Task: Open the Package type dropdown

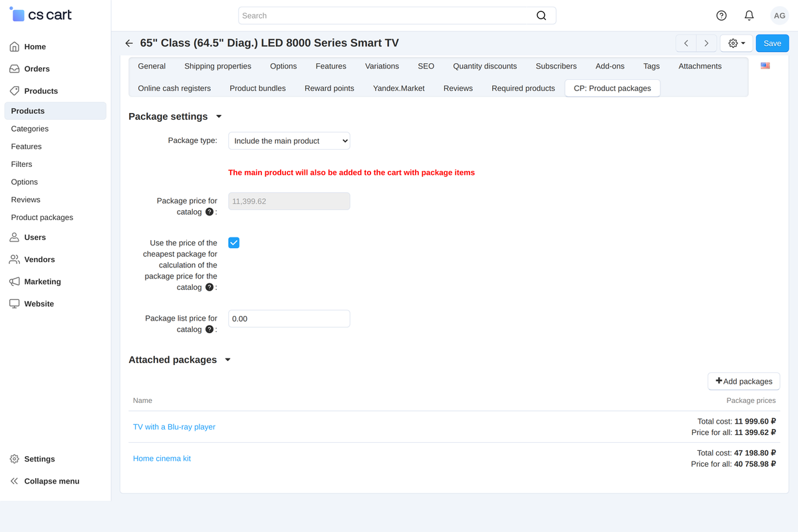Action: point(289,141)
